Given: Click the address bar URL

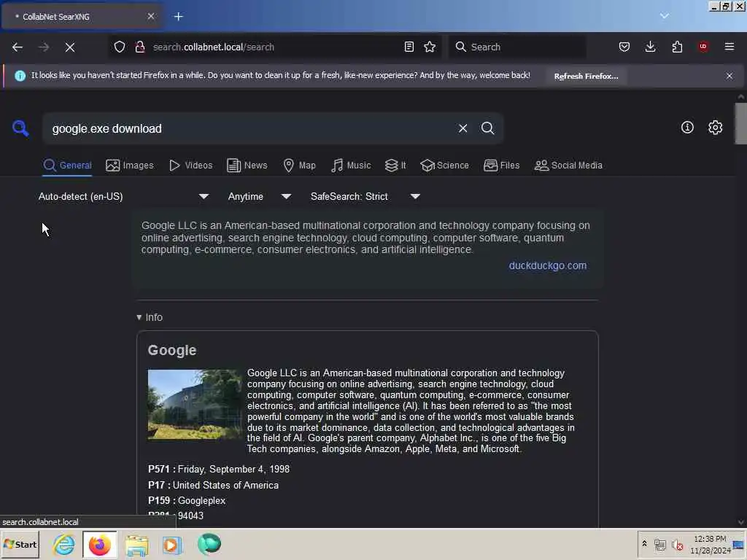Looking at the screenshot, I should point(214,47).
